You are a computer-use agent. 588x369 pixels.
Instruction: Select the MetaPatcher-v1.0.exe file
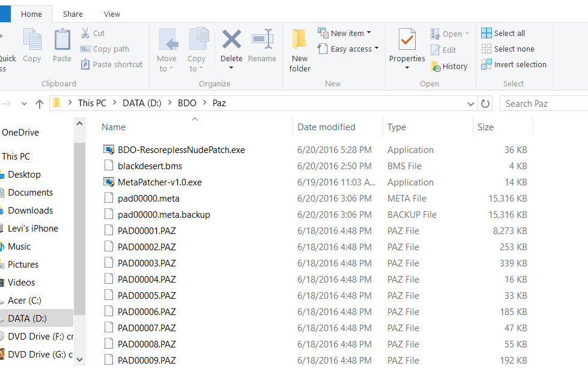pyautogui.click(x=159, y=182)
